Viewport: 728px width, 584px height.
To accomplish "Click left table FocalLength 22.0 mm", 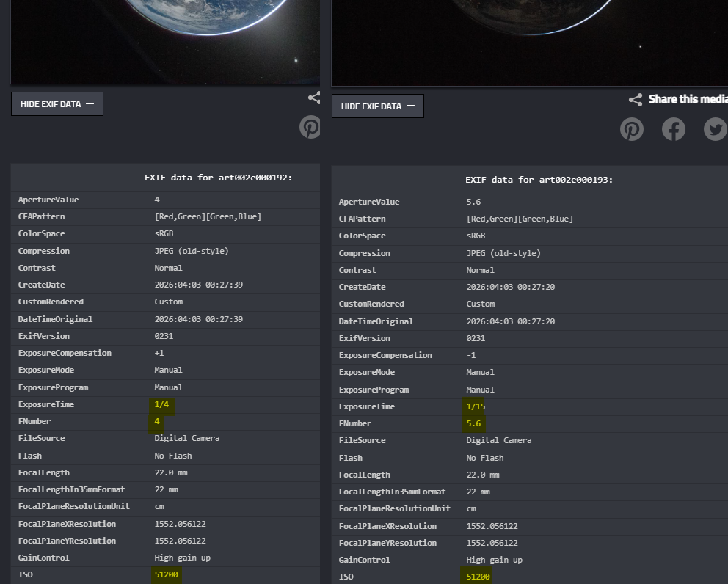I will 171,472.
